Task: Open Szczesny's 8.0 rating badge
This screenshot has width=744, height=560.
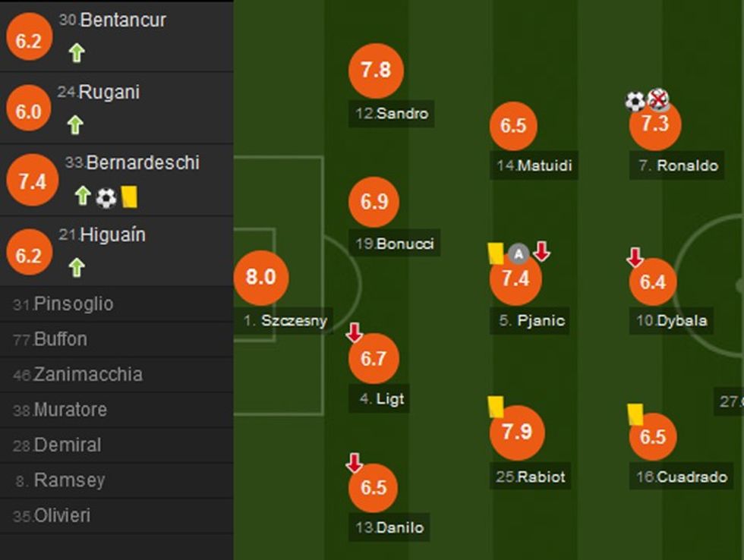Action: click(x=261, y=278)
